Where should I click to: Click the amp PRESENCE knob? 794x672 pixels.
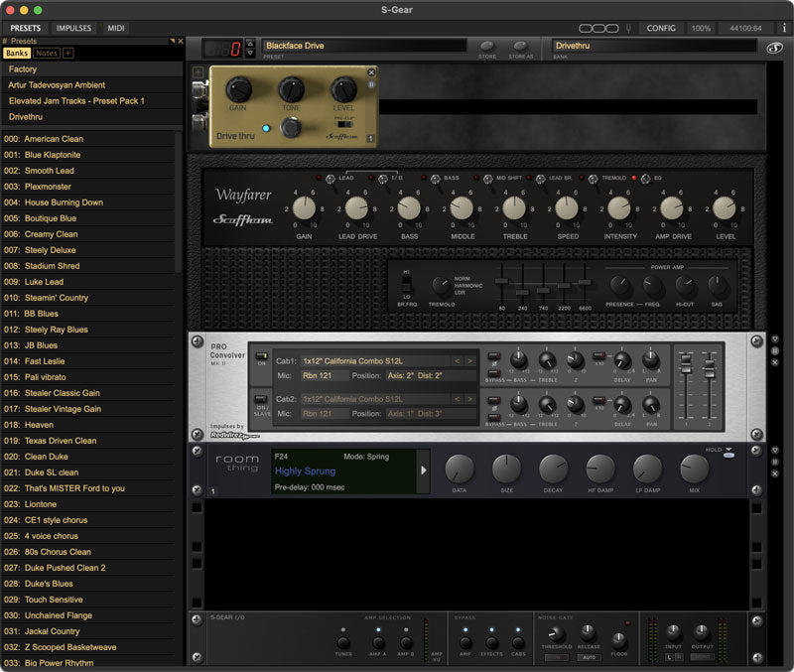[x=619, y=285]
